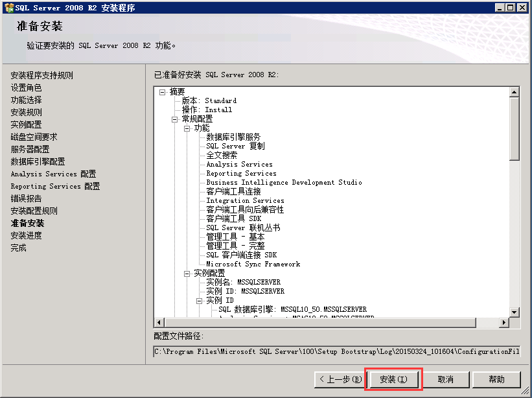
Task: Select the 准备安装 step in the sidebar
Action: pyautogui.click(x=27, y=223)
